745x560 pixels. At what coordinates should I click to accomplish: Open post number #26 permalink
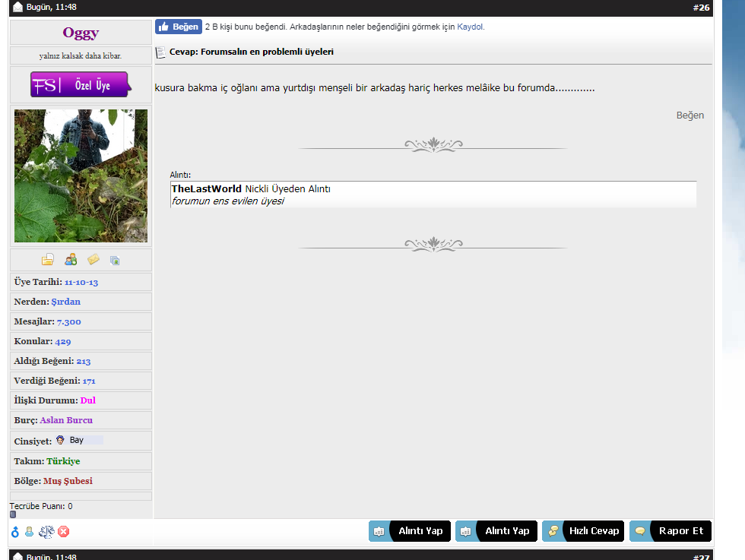701,7
